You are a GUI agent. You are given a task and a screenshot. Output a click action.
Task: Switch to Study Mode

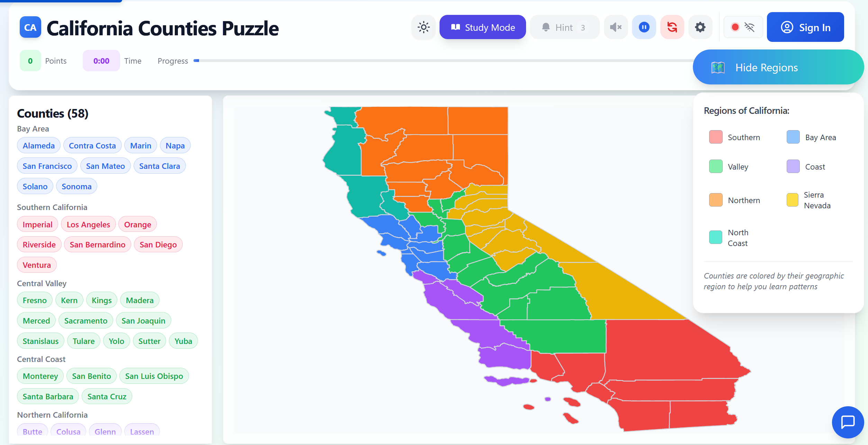click(x=483, y=27)
